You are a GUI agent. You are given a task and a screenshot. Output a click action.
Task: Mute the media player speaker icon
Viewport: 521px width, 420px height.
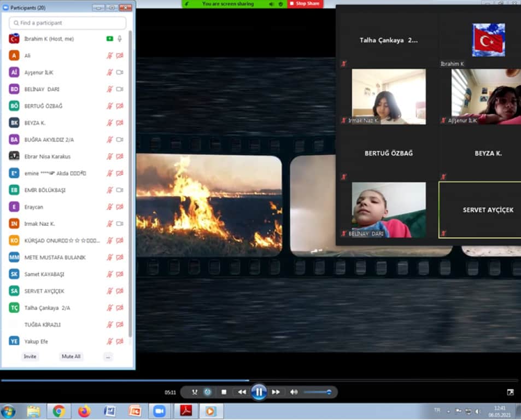pos(294,392)
